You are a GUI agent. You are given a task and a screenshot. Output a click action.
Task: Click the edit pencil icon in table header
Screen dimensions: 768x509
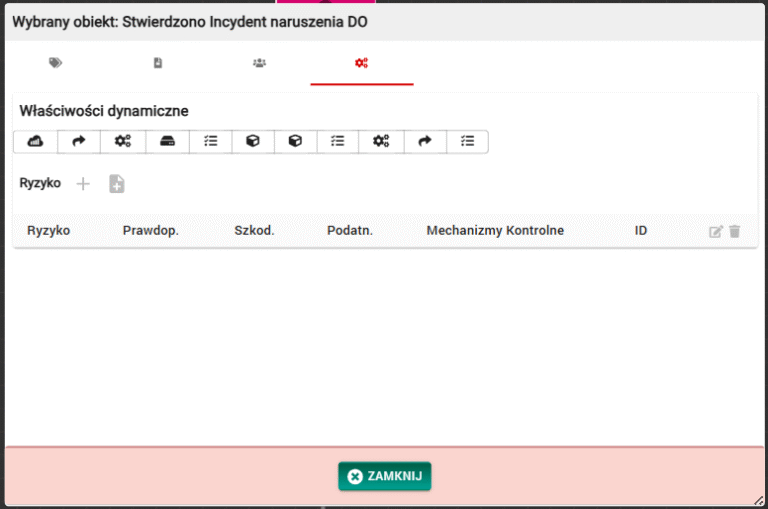pos(715,231)
